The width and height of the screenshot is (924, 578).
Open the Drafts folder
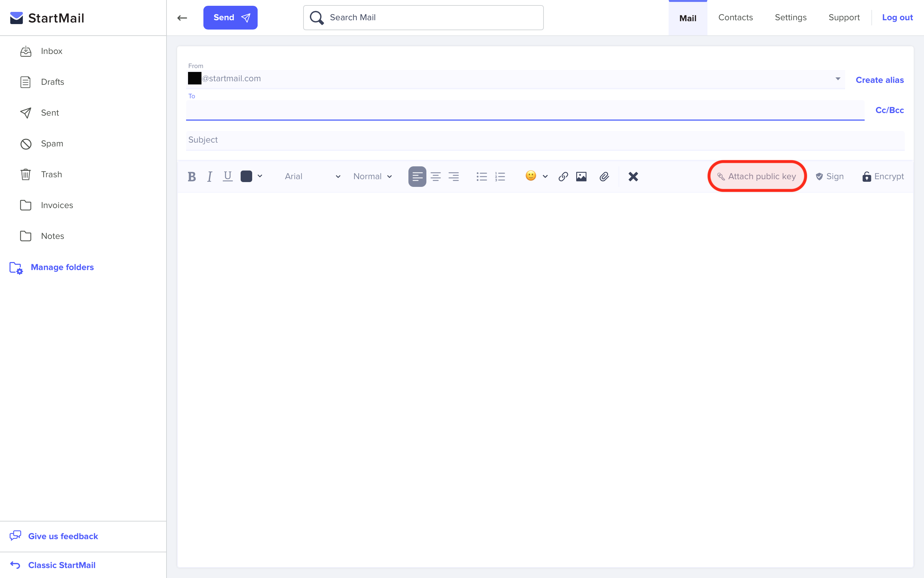(x=42, y=82)
